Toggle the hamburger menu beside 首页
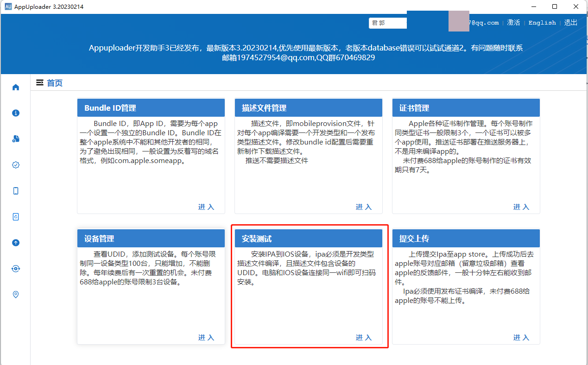The height and width of the screenshot is (365, 588). [x=40, y=83]
